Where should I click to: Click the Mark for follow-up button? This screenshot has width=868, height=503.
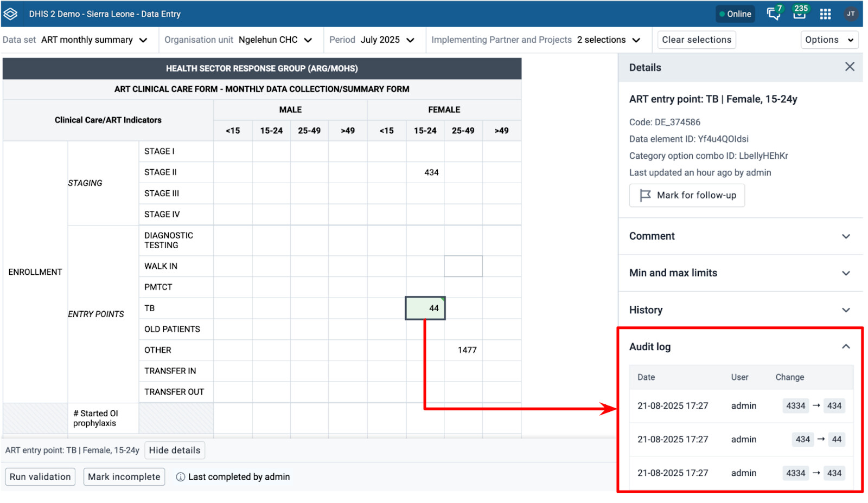687,196
